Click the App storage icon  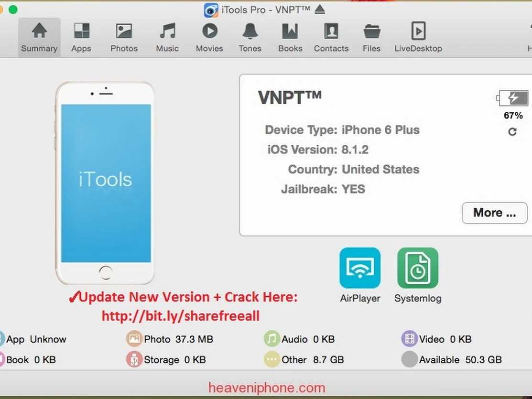pos(2,339)
